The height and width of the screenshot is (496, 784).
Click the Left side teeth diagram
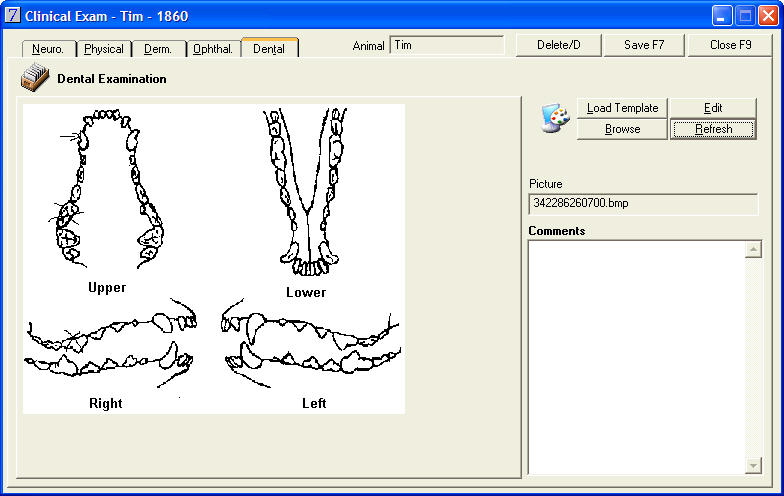coord(310,342)
